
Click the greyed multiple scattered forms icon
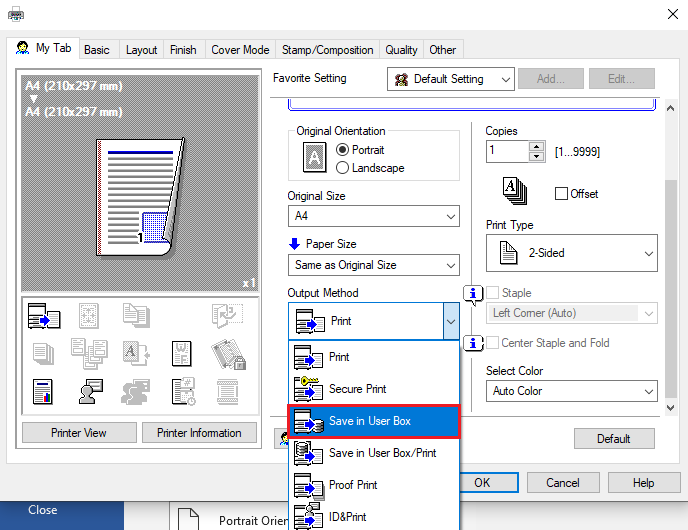90,354
